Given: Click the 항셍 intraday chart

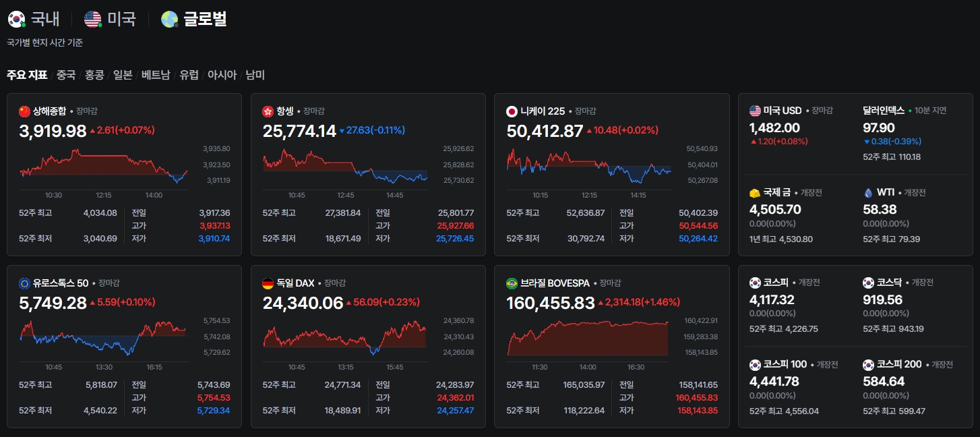Looking at the screenshot, I should coord(345,165).
